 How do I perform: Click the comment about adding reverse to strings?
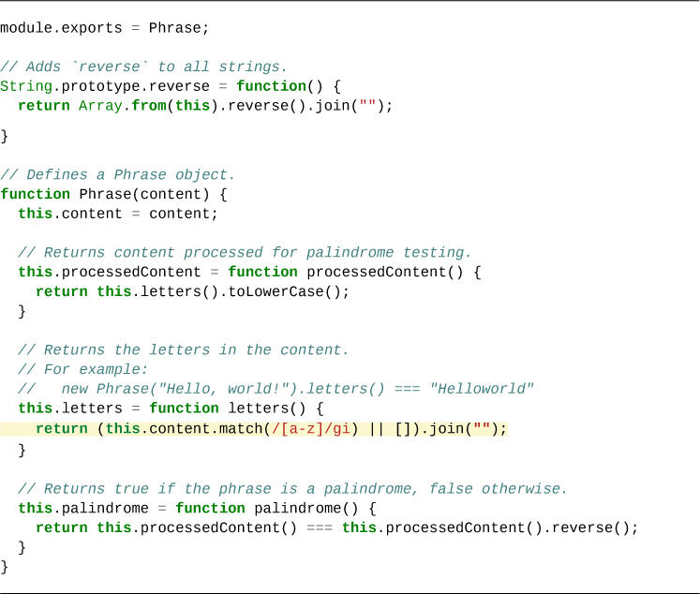click(143, 67)
